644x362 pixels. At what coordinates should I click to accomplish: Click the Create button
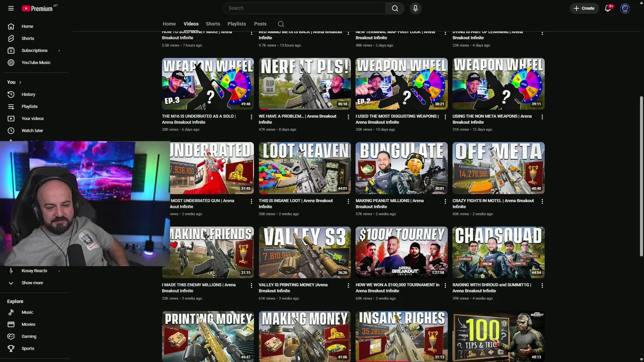click(x=584, y=8)
